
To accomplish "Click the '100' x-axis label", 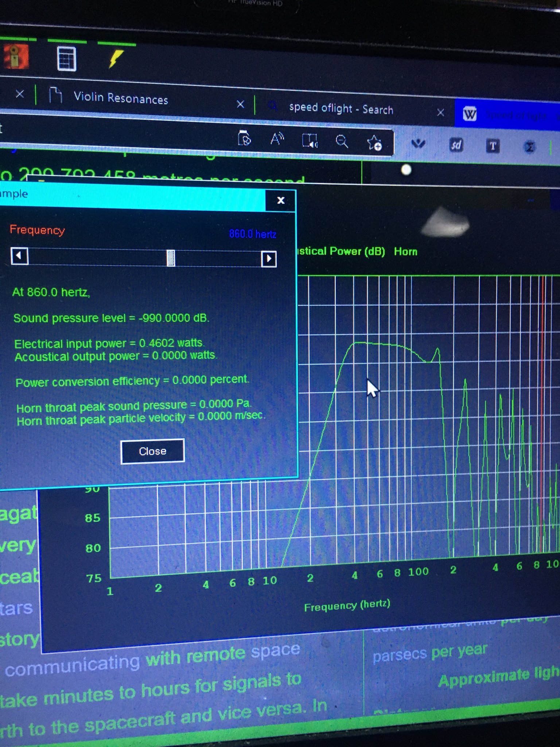I will 418,572.
